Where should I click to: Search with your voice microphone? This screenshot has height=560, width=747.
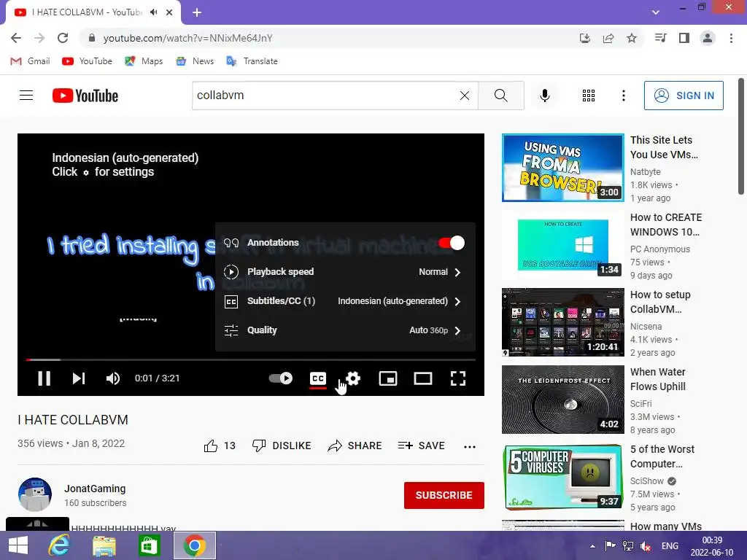click(x=544, y=96)
